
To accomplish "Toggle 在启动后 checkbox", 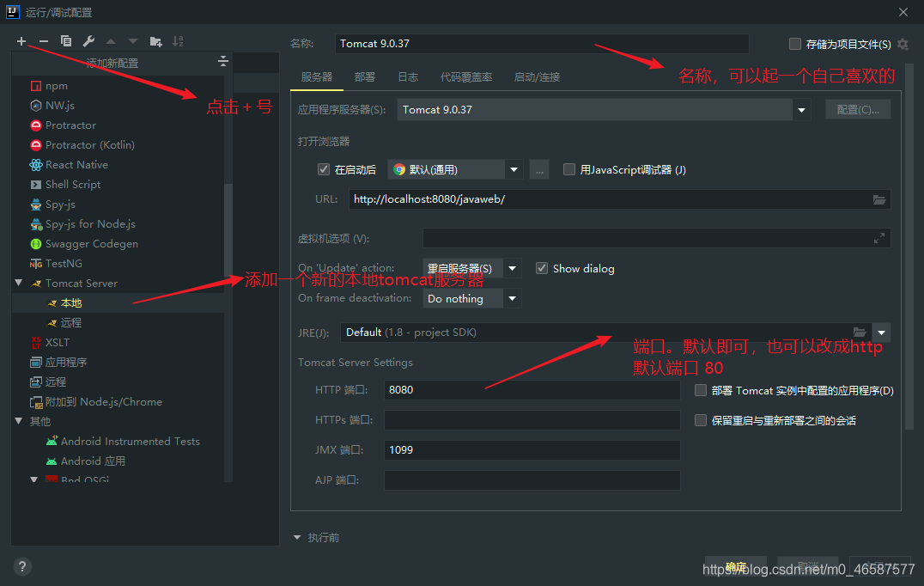I will [x=324, y=170].
